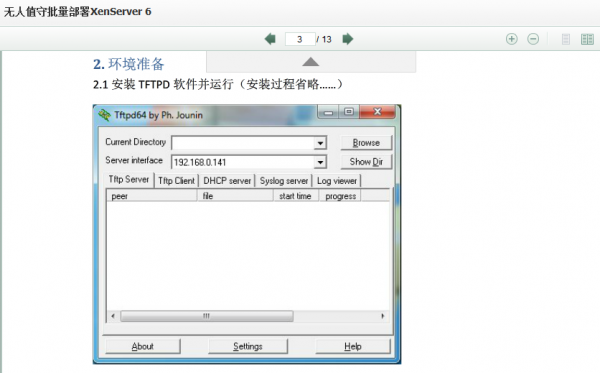Switch to two-page view icon

pos(587,39)
